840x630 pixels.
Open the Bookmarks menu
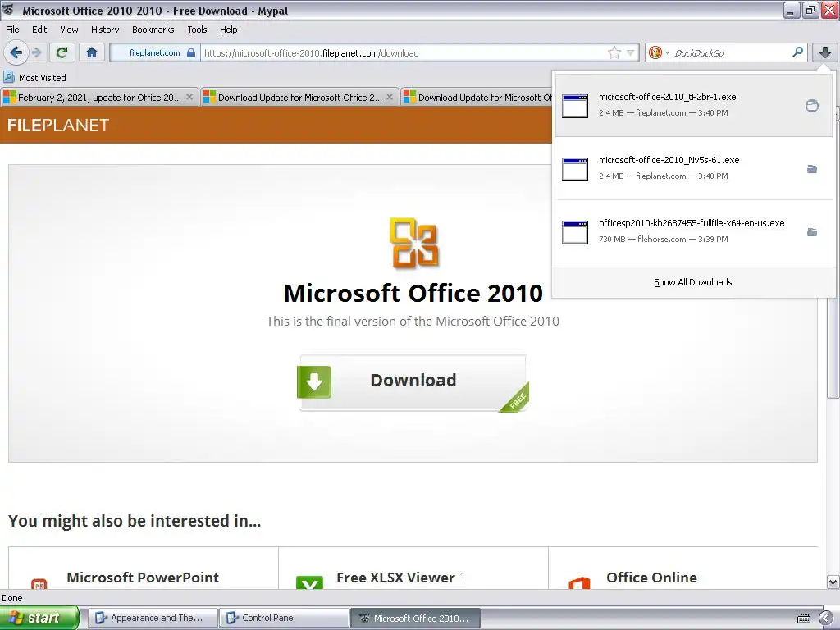(153, 30)
